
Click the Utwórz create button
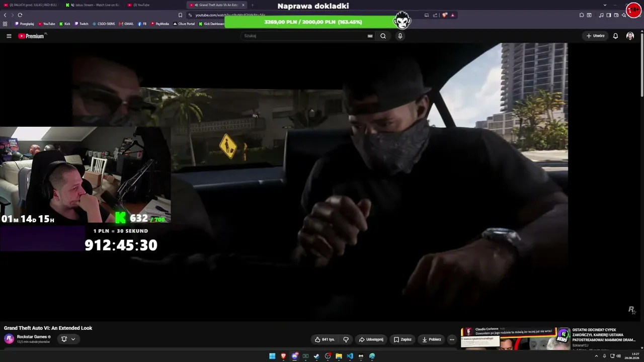(595, 36)
